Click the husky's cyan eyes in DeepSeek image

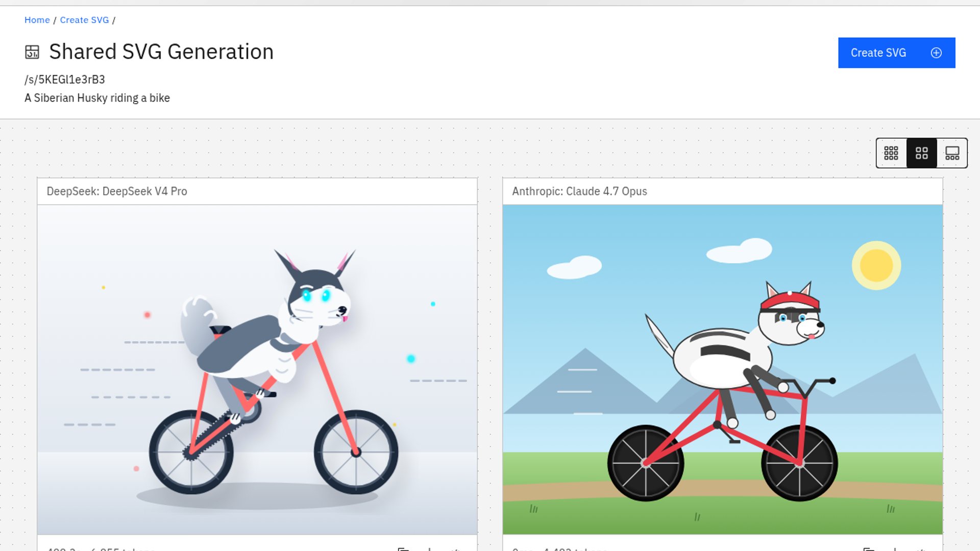pyautogui.click(x=316, y=295)
